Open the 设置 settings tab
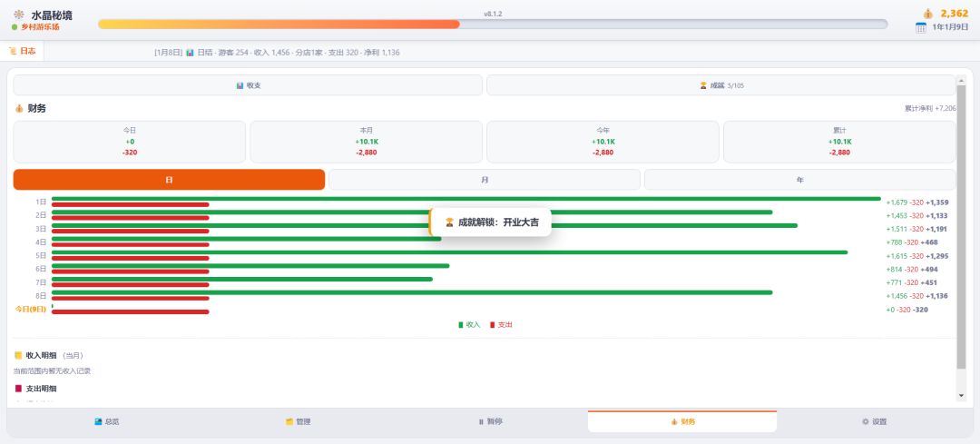 [x=875, y=422]
